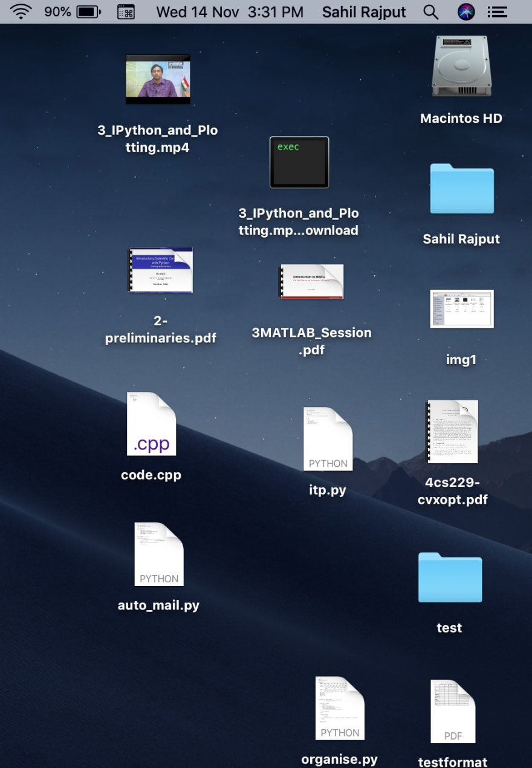The height and width of the screenshot is (768, 532).
Task: Select the organise.py Python file icon
Action: (340, 708)
